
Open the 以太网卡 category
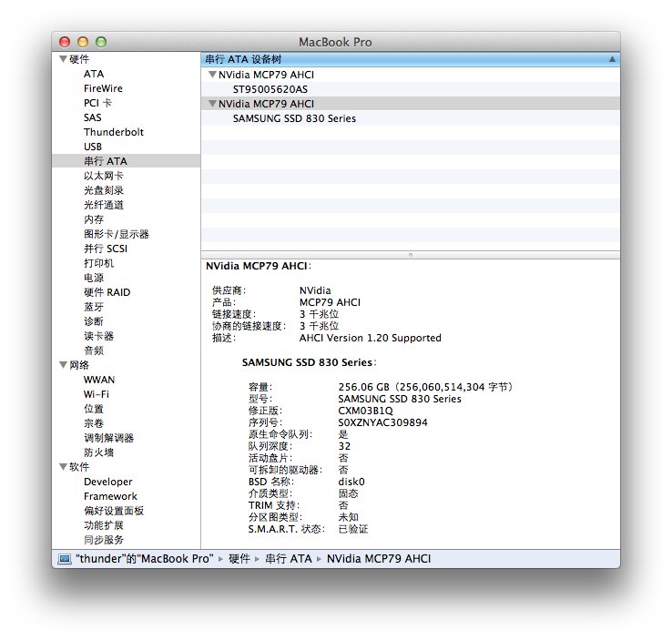click(104, 176)
